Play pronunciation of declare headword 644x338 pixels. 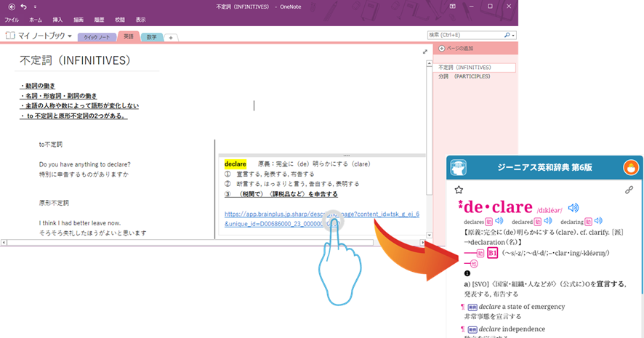coord(573,208)
